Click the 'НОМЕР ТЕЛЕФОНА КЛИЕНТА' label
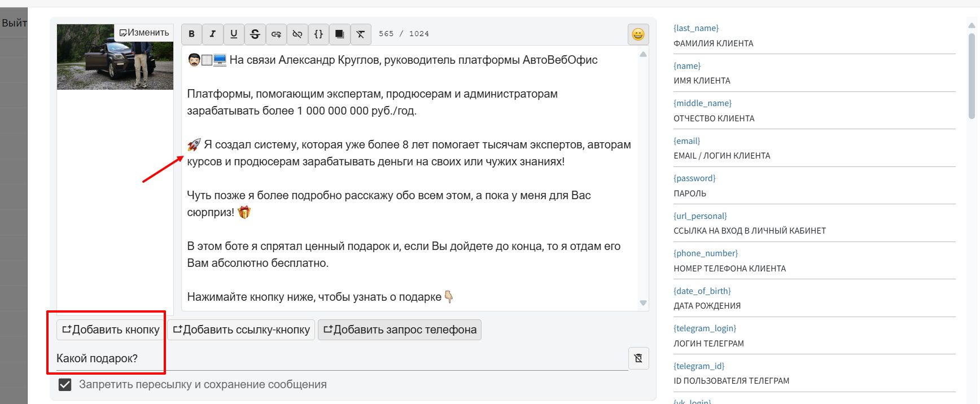 [729, 269]
